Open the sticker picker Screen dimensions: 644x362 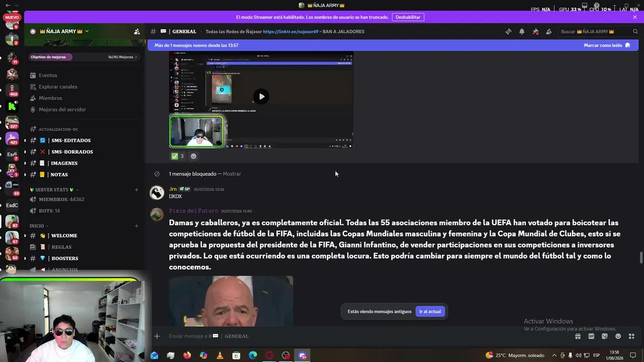605,336
